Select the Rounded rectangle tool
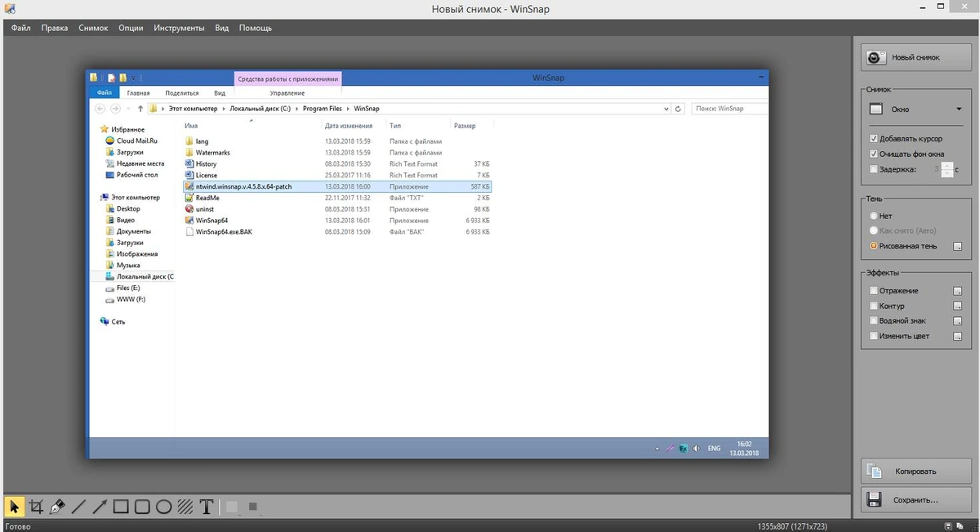The height and width of the screenshot is (532, 980). click(142, 507)
